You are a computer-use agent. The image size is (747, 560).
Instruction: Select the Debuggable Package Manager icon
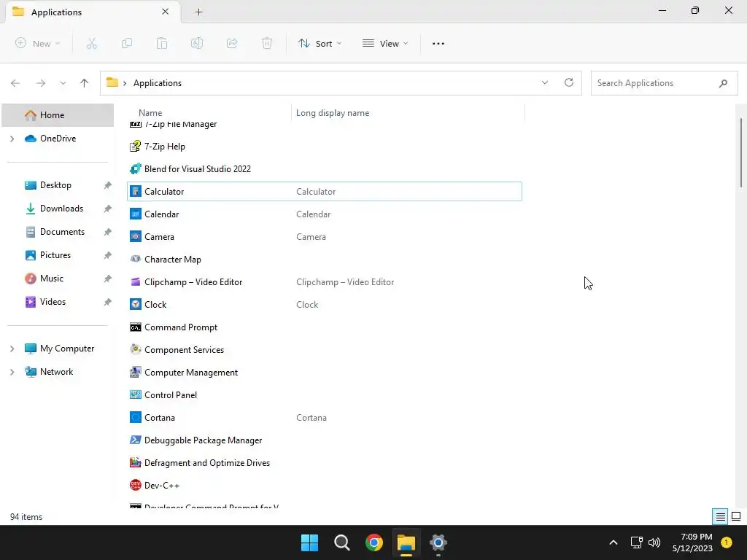[135, 440]
